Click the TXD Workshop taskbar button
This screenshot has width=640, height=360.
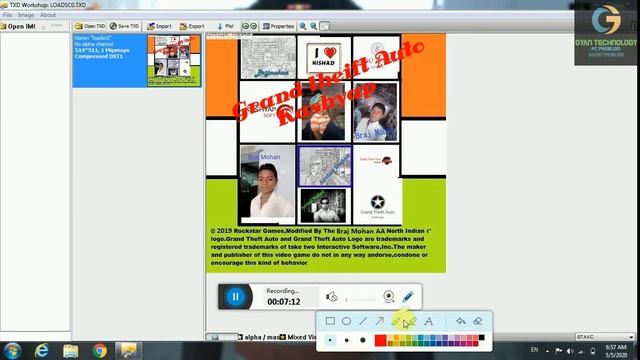coord(129,351)
